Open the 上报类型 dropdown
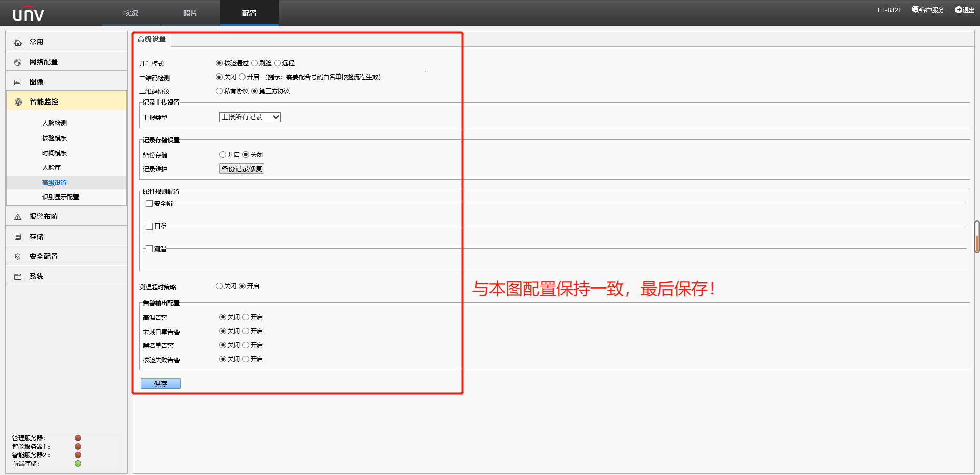 (x=250, y=117)
